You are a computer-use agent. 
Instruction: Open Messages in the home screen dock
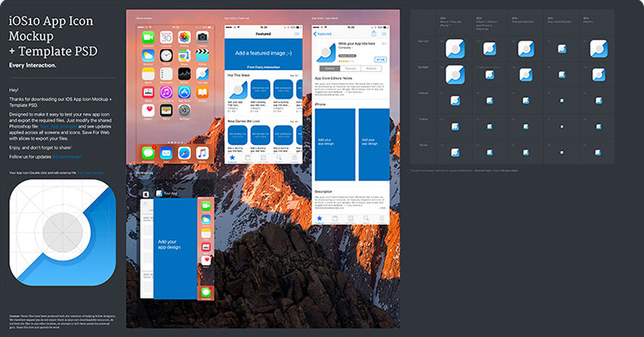pos(148,153)
